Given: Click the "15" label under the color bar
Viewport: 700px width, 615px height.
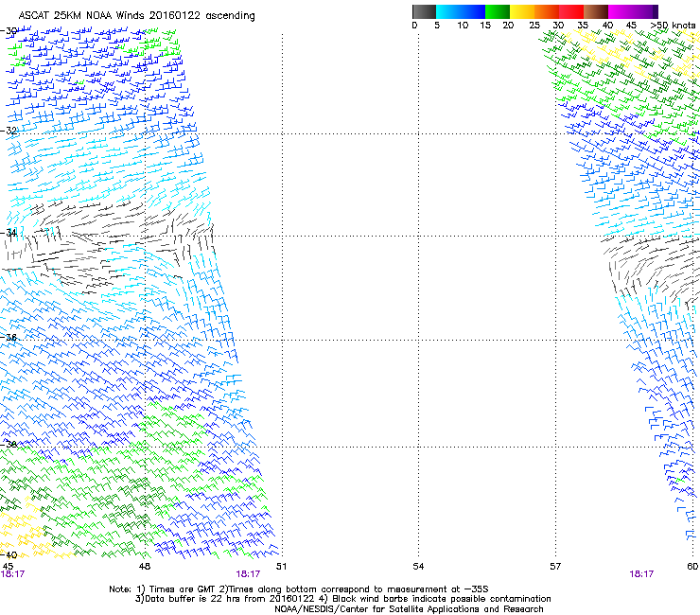Looking at the screenshot, I should point(485,26).
